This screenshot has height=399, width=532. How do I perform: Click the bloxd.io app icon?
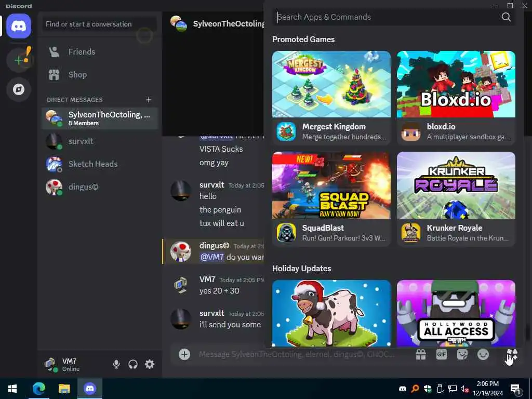click(411, 131)
